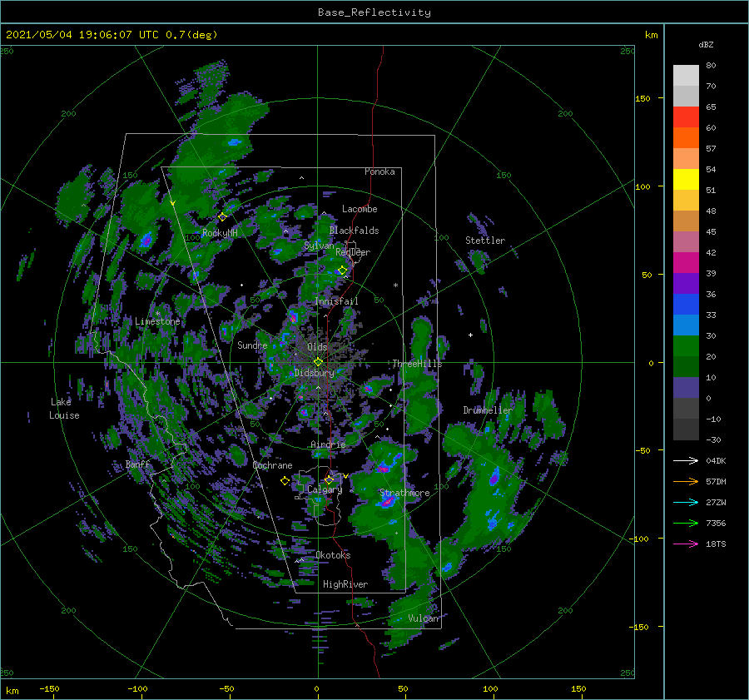Screen dimensions: 749x700
Task: Click the yellow diamond marker below RedDeer
Action: click(x=342, y=270)
